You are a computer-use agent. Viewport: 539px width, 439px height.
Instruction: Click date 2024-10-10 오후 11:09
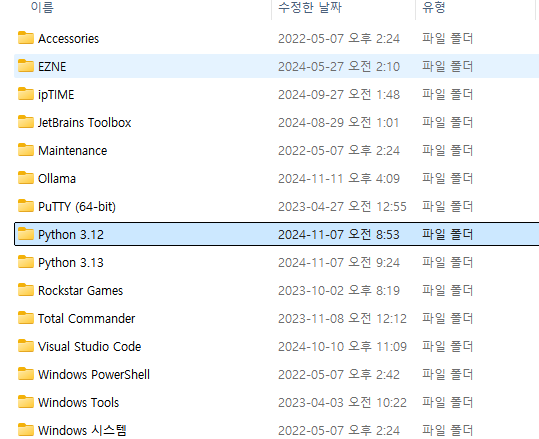[342, 347]
